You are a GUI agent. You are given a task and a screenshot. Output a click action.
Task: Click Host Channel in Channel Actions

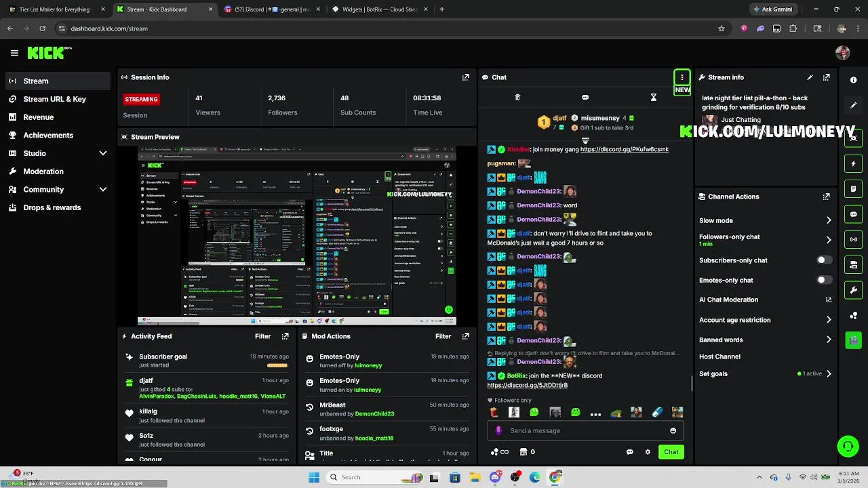pyautogui.click(x=719, y=357)
